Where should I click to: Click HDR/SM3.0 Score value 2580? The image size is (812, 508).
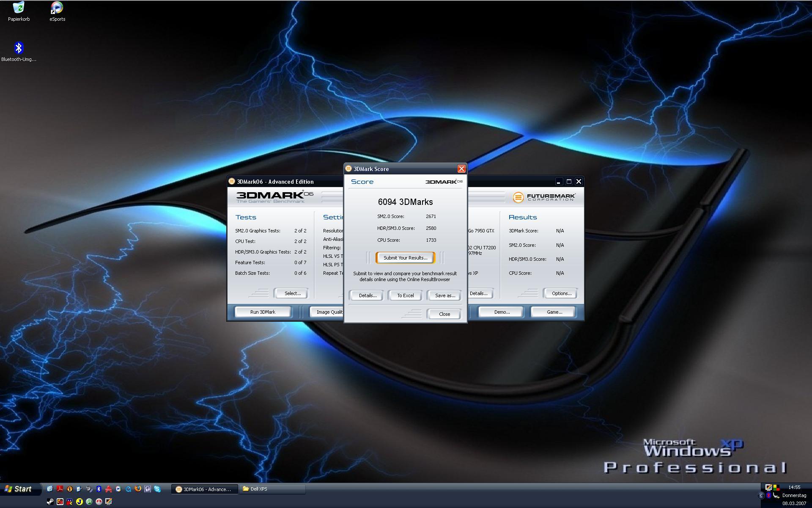[431, 228]
